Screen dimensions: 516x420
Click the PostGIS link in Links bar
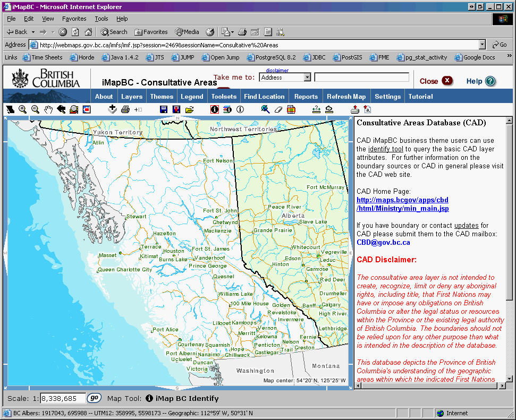pyautogui.click(x=348, y=57)
